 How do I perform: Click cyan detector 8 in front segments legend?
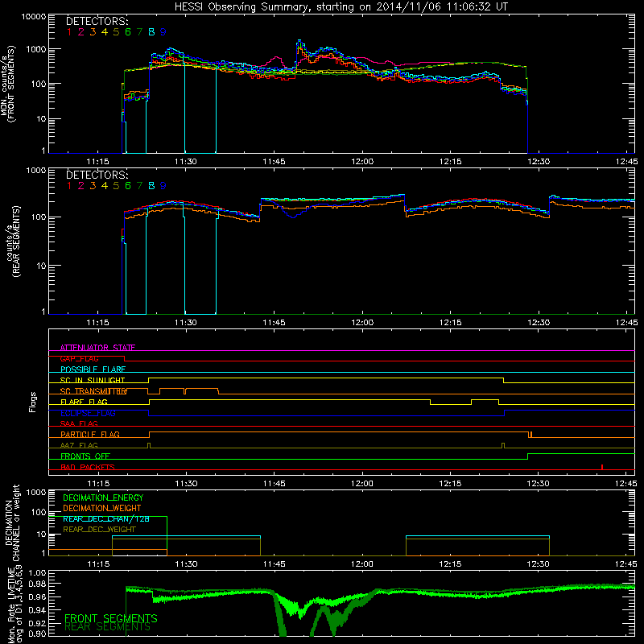click(x=151, y=32)
